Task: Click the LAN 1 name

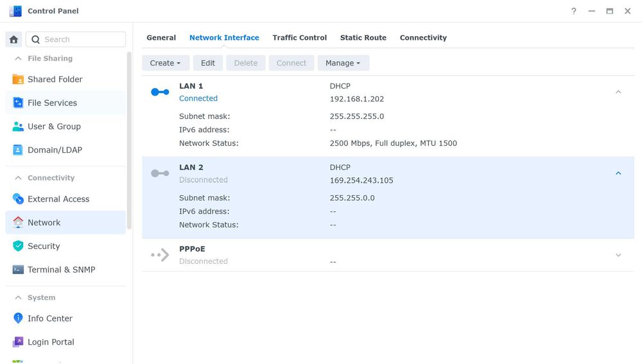Action: tap(191, 86)
